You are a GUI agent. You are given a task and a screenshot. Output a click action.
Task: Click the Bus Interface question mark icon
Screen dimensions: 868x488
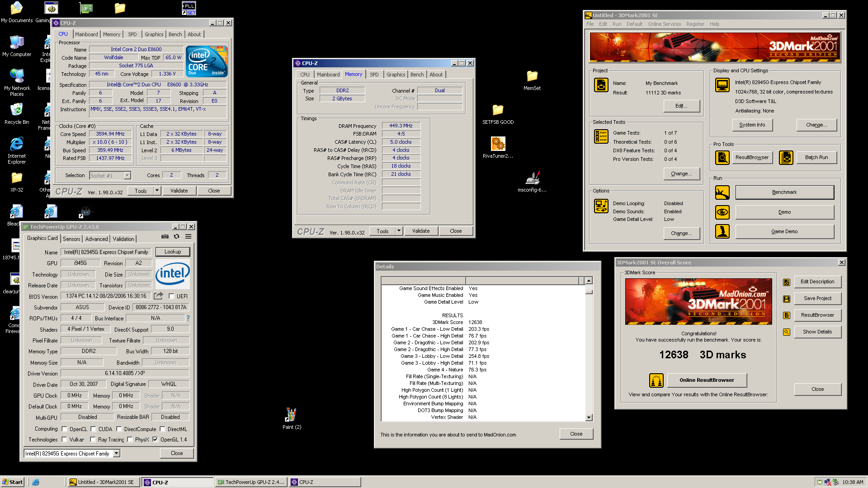pos(188,318)
